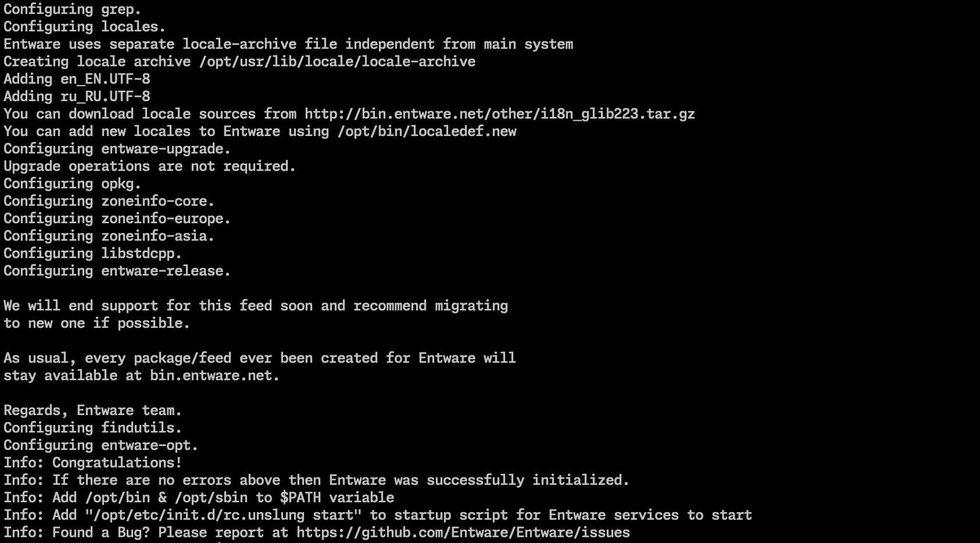Click the 'Configuring locales.' line
The height and width of the screenshot is (543, 980).
click(85, 27)
